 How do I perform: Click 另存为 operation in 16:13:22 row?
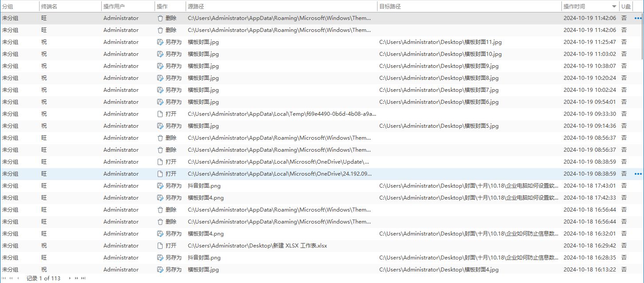click(174, 270)
